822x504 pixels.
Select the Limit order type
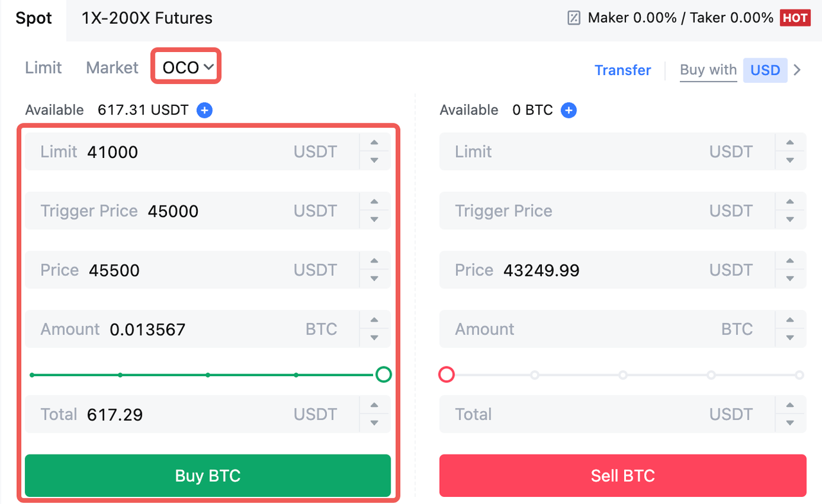coord(43,67)
